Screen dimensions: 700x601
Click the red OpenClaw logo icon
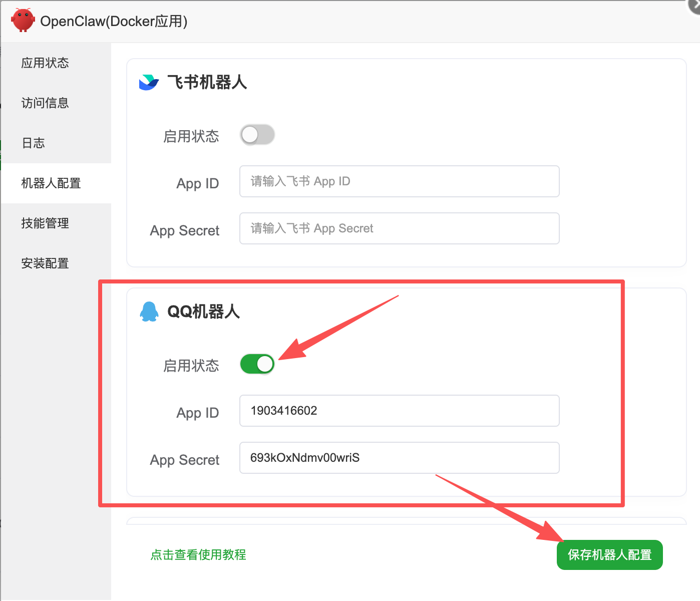(x=23, y=21)
